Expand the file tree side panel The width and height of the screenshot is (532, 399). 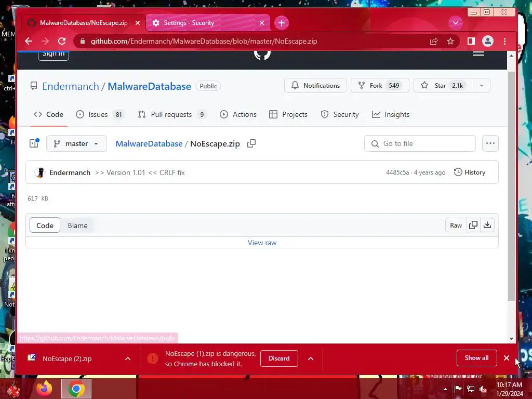pyautogui.click(x=34, y=143)
